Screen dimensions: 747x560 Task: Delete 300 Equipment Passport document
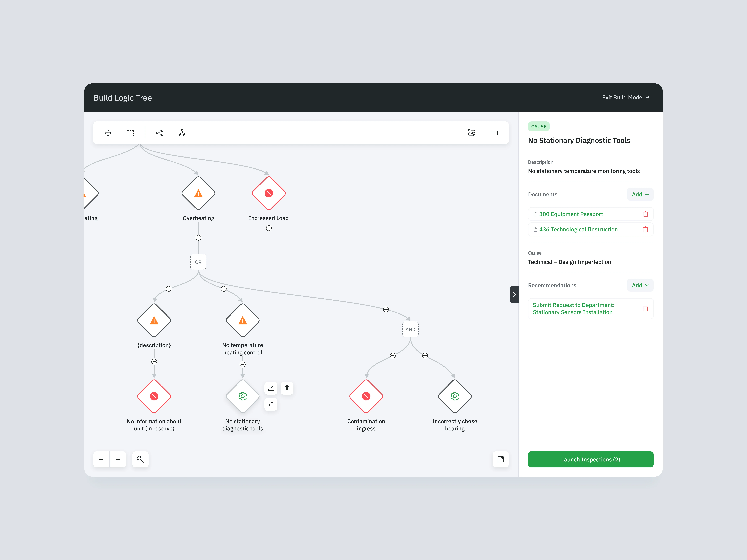click(x=645, y=214)
